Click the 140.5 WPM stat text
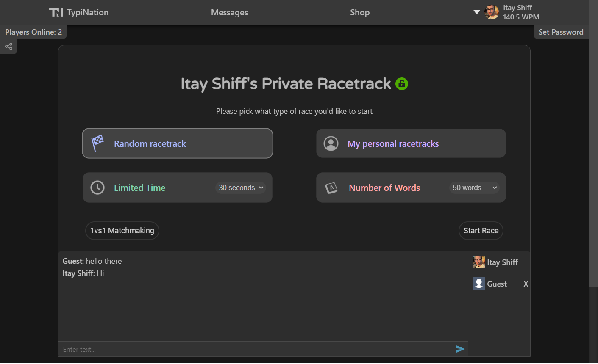598x364 pixels. [521, 17]
